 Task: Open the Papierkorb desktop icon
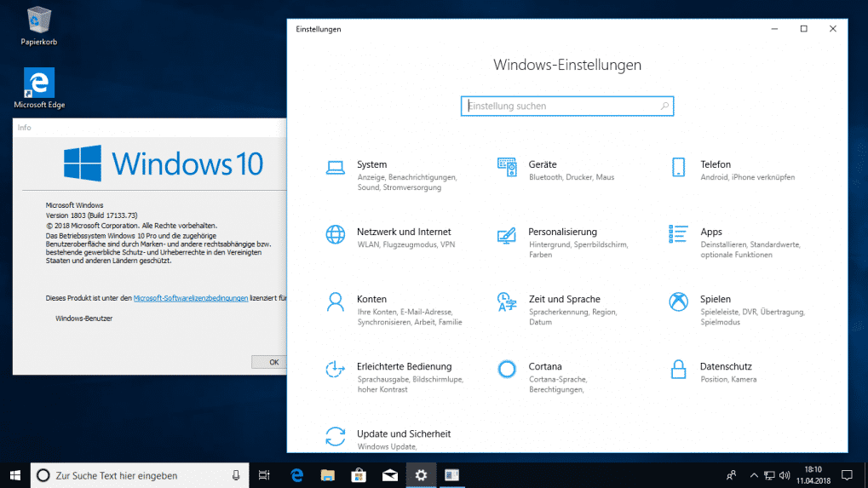pos(38,26)
